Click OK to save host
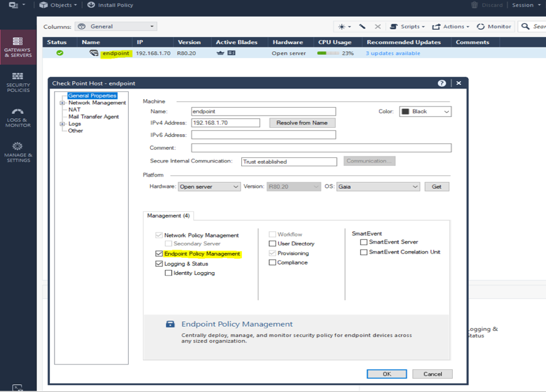 tap(387, 374)
